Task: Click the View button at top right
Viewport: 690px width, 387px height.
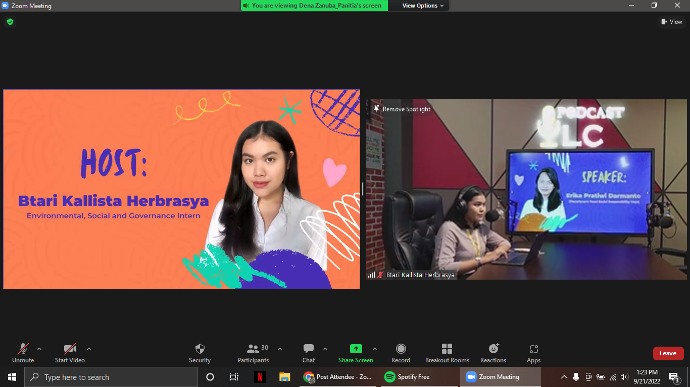Action: point(672,22)
